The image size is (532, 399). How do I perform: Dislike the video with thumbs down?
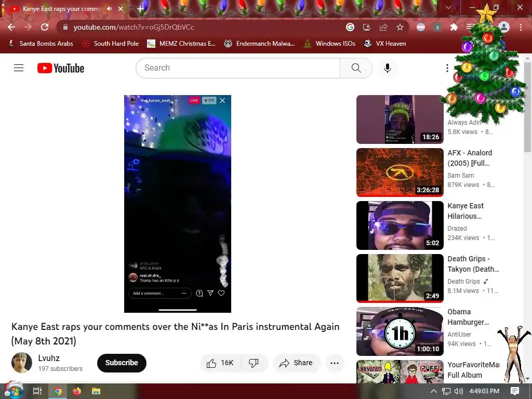tap(254, 363)
